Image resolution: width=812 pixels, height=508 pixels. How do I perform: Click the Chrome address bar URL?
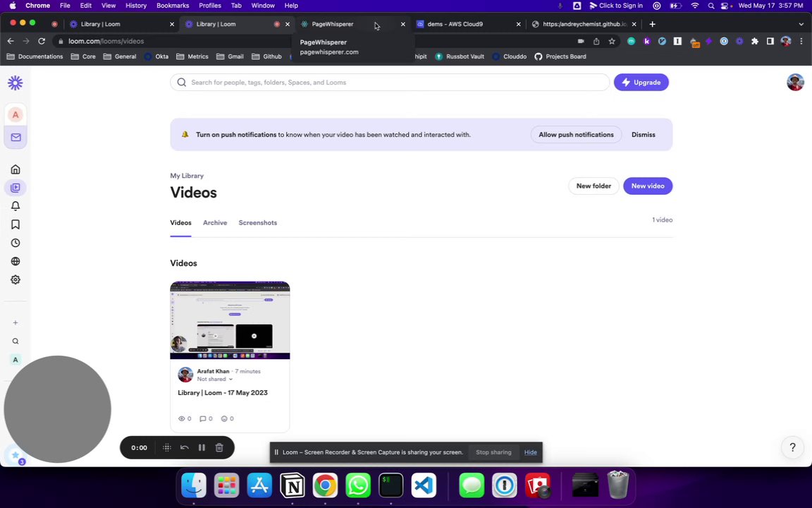click(106, 41)
